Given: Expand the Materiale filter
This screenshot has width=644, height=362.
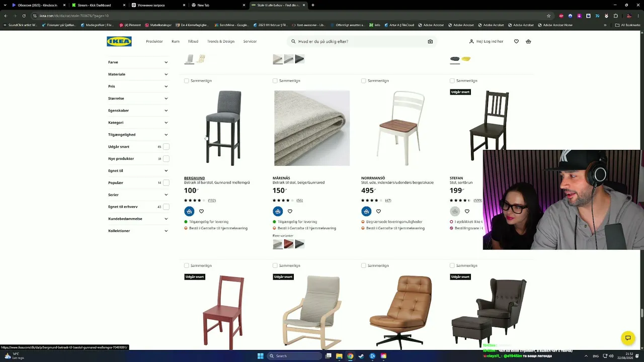Looking at the screenshot, I should [x=138, y=74].
